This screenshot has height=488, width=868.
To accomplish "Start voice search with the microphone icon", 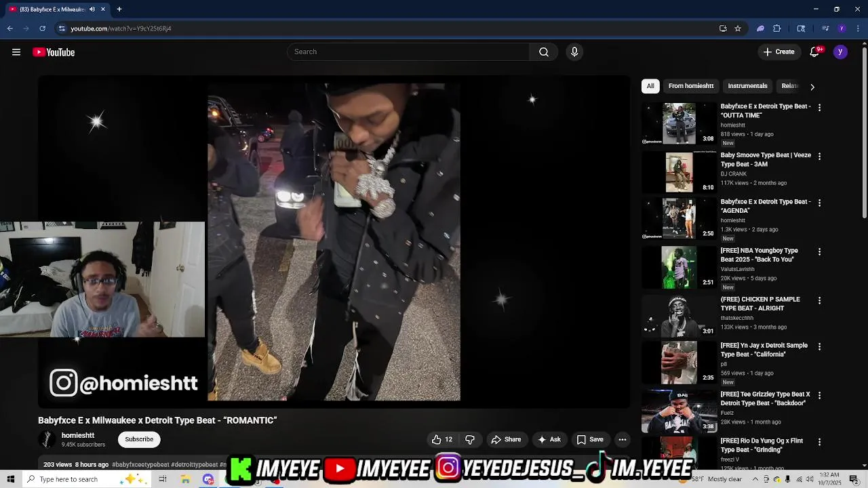I will (x=574, y=52).
